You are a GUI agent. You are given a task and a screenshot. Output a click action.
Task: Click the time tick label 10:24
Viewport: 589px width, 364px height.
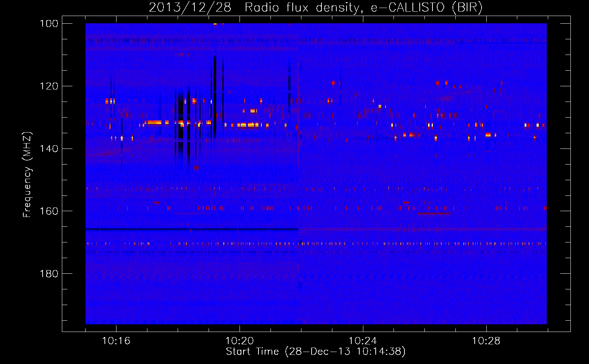[x=363, y=341]
